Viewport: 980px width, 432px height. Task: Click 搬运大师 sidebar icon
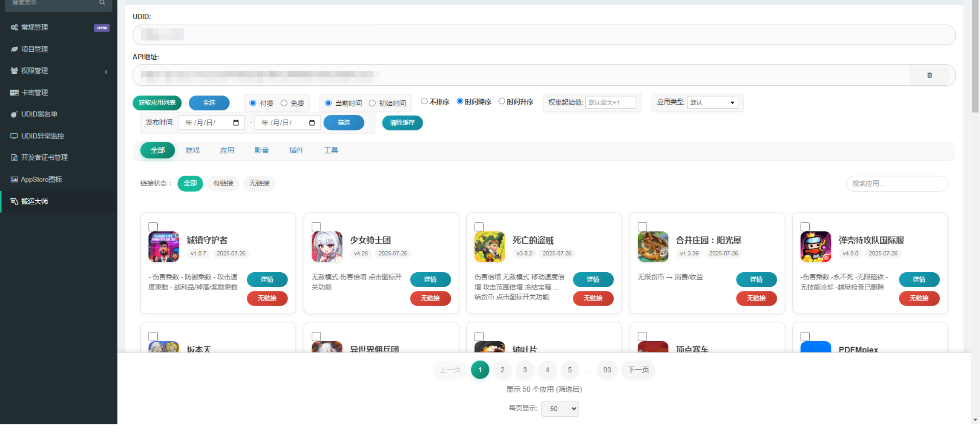[x=14, y=201]
